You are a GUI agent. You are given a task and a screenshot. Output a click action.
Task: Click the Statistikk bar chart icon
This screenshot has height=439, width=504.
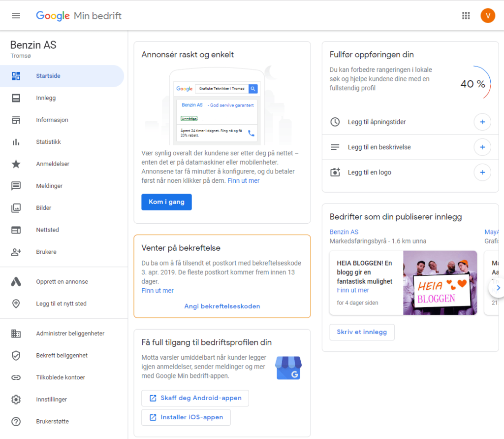point(16,142)
